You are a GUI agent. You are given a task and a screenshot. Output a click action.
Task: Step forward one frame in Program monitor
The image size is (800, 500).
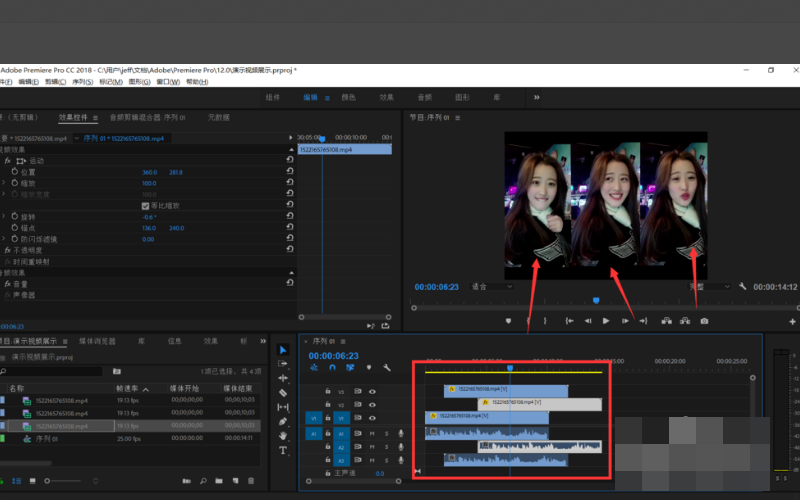624,321
